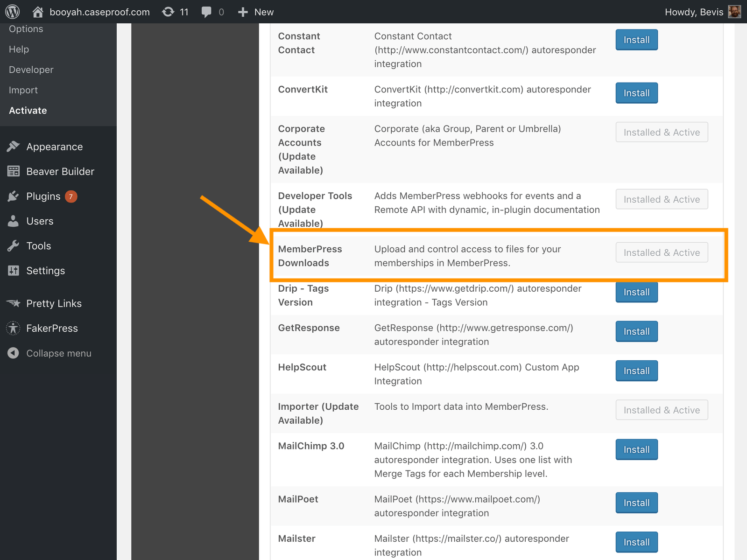Click the plus icon next to New
The image size is (747, 560).
(x=243, y=12)
